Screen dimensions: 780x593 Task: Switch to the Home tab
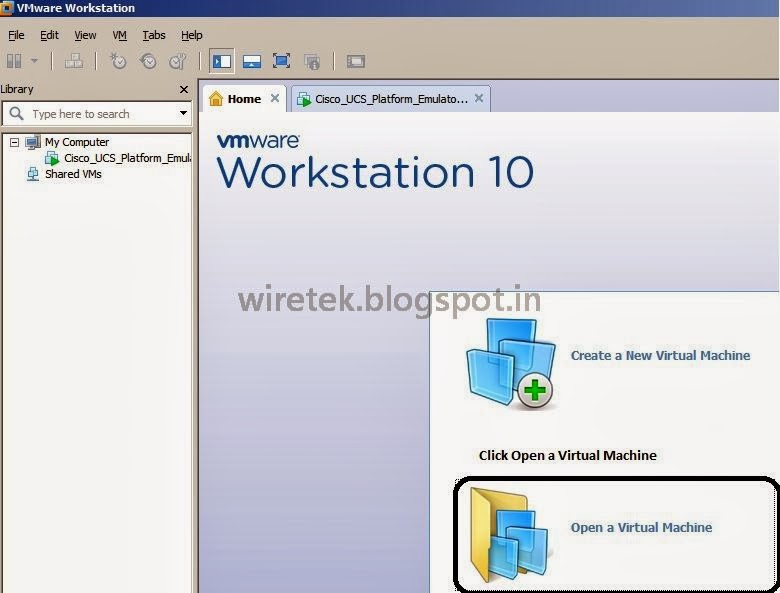click(x=244, y=99)
